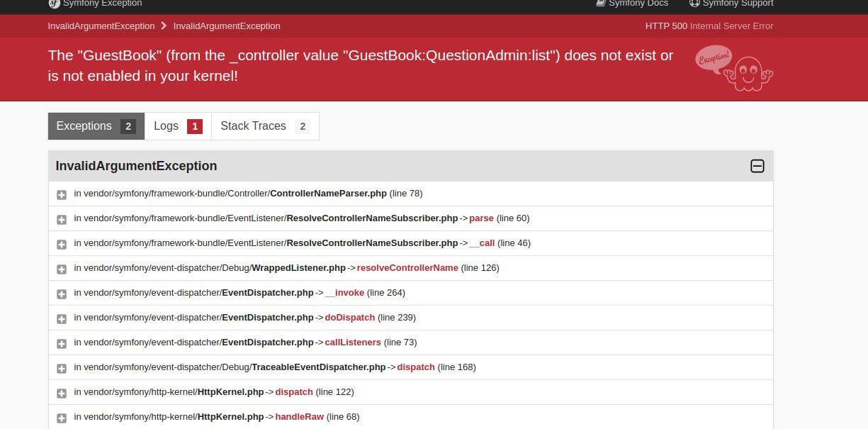Switch to the Exceptions tab
The width and height of the screenshot is (868, 429).
point(96,126)
